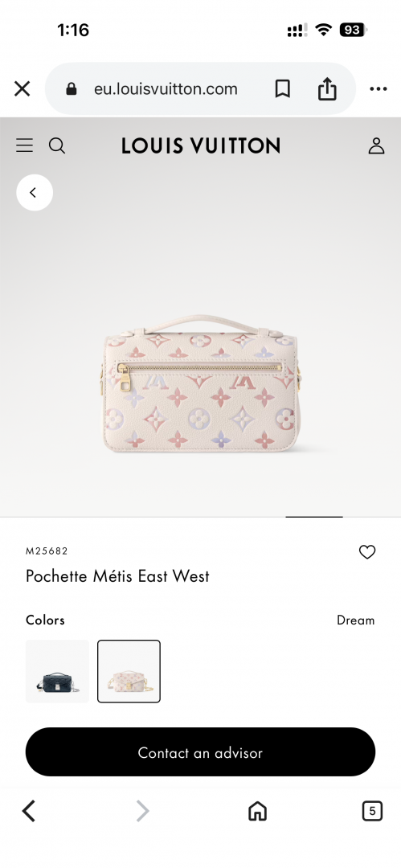Close the in-app browser with X

(x=23, y=88)
